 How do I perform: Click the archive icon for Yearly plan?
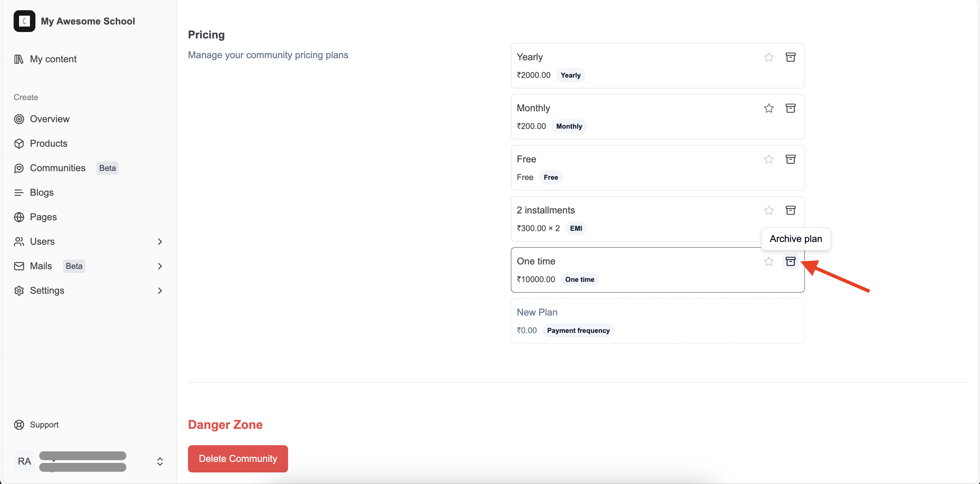pyautogui.click(x=790, y=57)
